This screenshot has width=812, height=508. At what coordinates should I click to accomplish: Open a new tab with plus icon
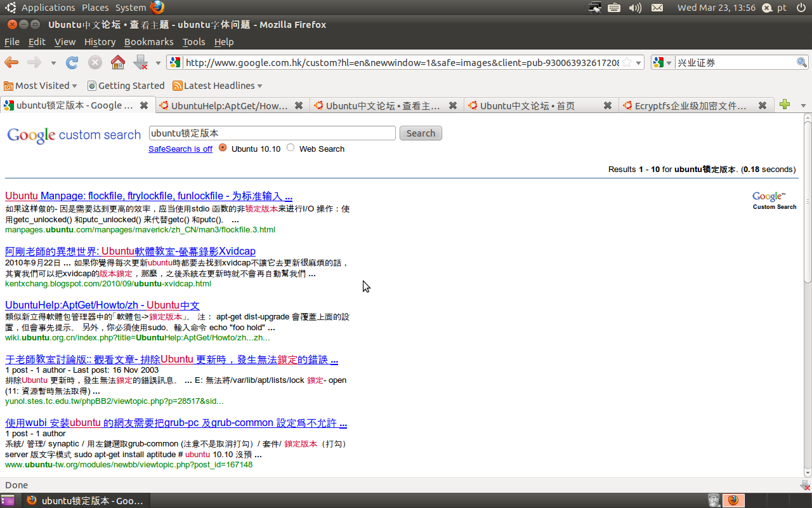[785, 105]
